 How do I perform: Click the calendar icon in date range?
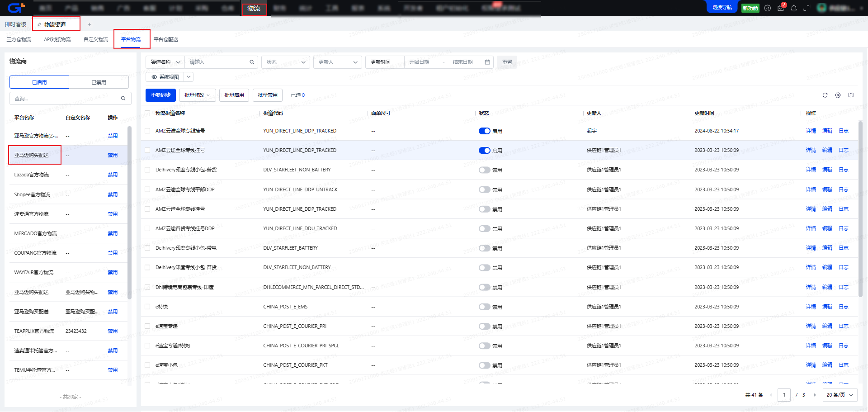point(487,62)
